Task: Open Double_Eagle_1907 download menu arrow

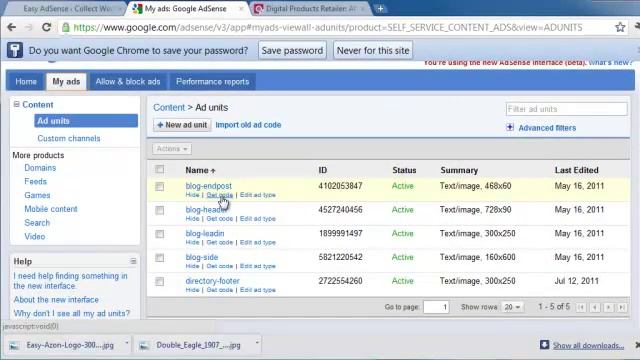Action: 257,342
